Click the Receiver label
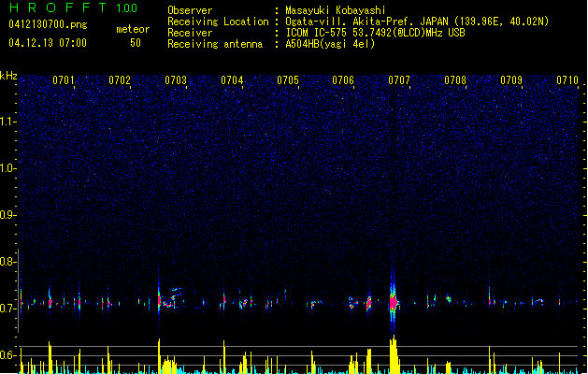Viewport: 588px width, 374px height. click(190, 33)
